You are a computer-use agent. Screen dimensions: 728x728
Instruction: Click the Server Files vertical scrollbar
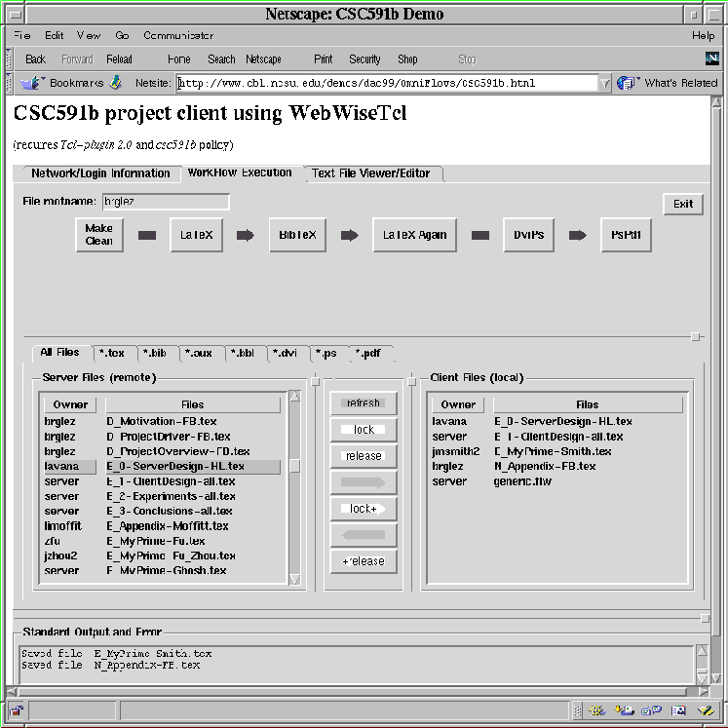[294, 487]
